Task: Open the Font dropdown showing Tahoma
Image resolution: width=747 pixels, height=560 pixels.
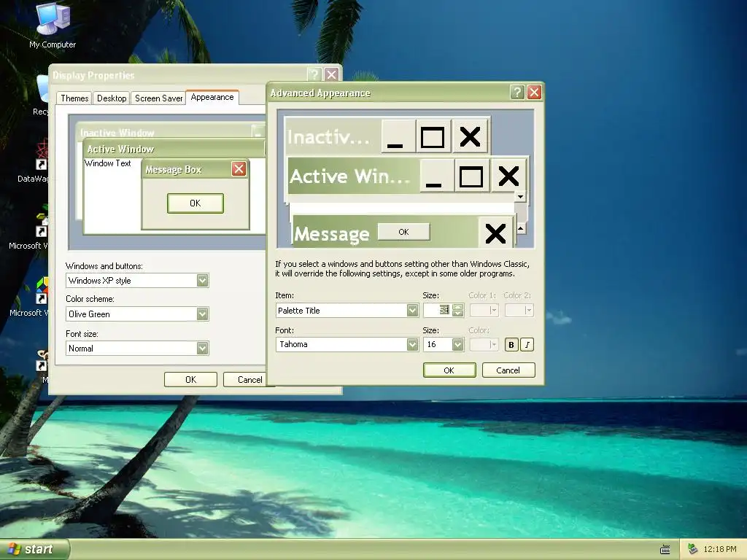Action: coord(413,344)
